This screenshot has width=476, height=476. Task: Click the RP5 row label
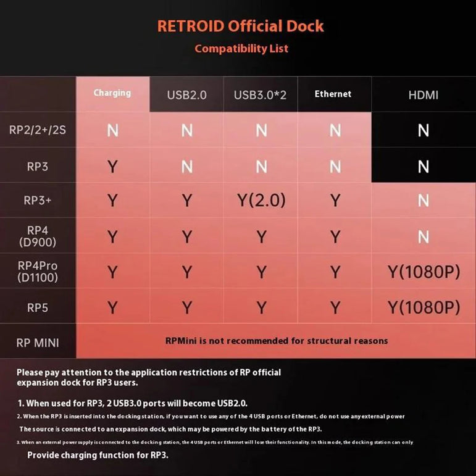pos(38,307)
